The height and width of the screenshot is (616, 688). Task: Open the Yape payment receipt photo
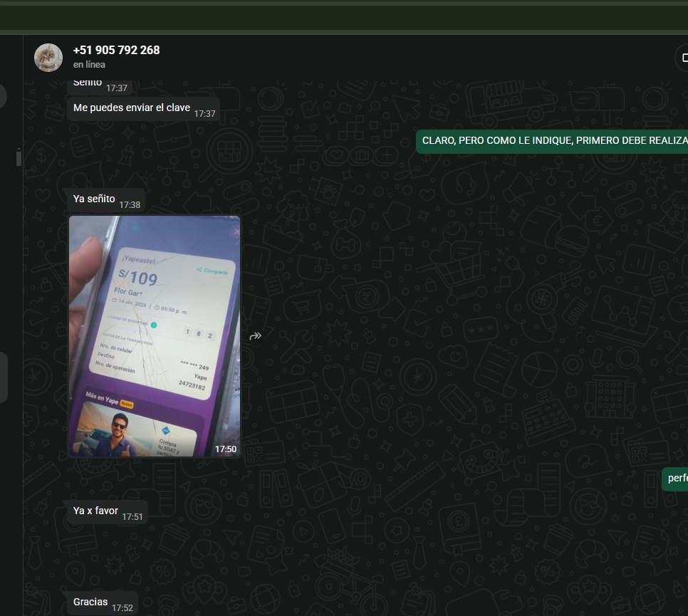[x=155, y=336]
